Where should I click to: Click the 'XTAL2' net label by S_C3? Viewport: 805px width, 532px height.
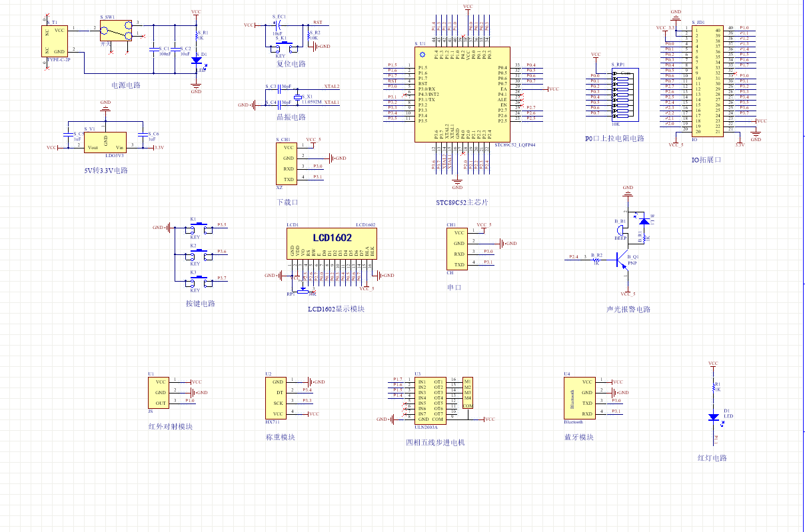point(332,87)
